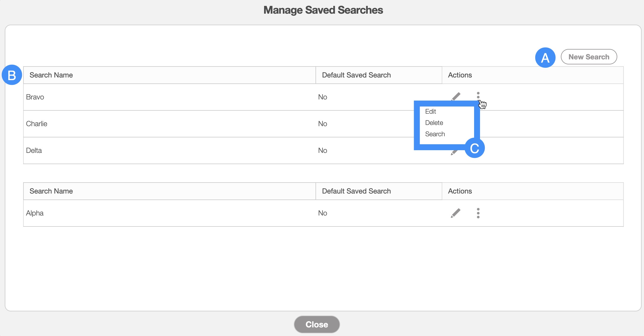
Task: Select the Delta saved search name
Action: coord(34,150)
